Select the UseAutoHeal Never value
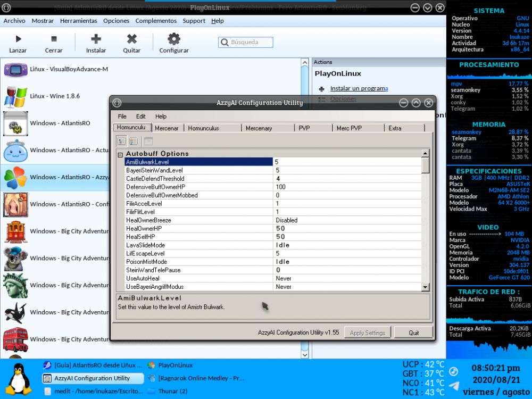Screen dimensions: 532x399 (283, 278)
